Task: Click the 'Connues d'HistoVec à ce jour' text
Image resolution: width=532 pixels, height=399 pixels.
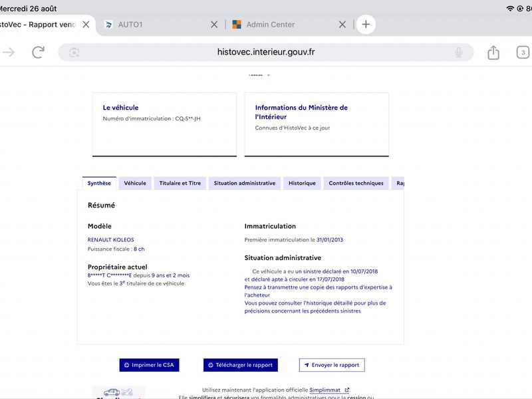Action: (x=293, y=128)
